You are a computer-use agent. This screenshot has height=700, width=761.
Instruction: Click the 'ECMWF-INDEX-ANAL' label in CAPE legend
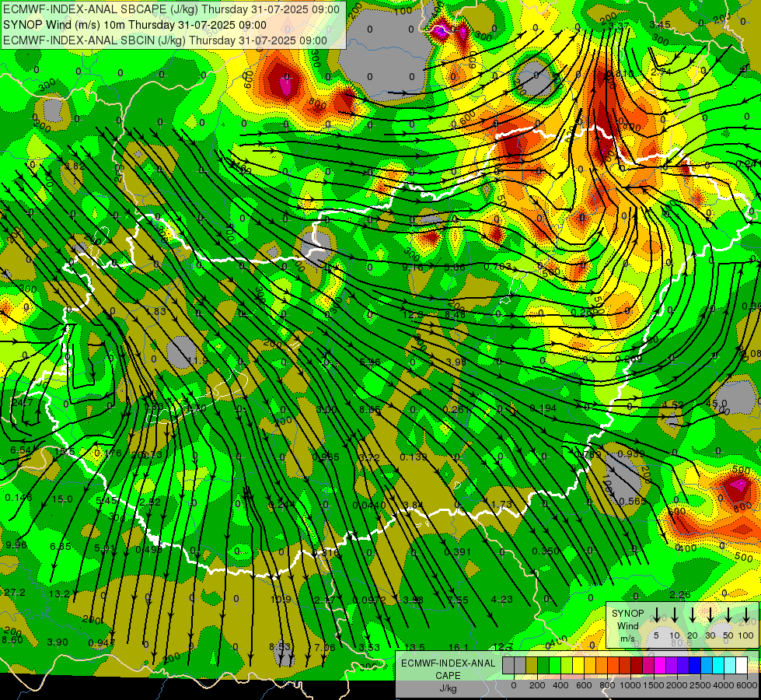448,663
